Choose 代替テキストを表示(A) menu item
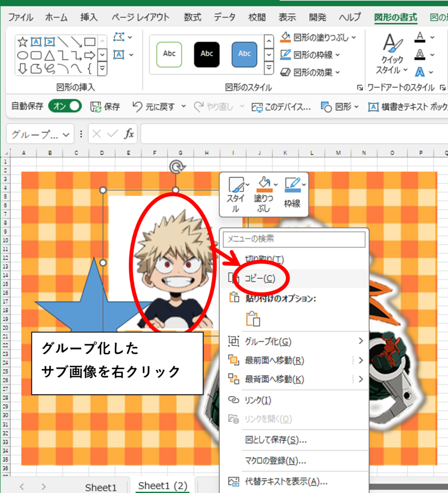Screen dimensions: 448x493 pos(294,481)
